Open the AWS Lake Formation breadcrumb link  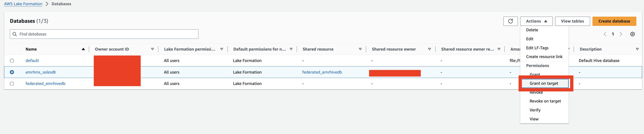coord(23,4)
